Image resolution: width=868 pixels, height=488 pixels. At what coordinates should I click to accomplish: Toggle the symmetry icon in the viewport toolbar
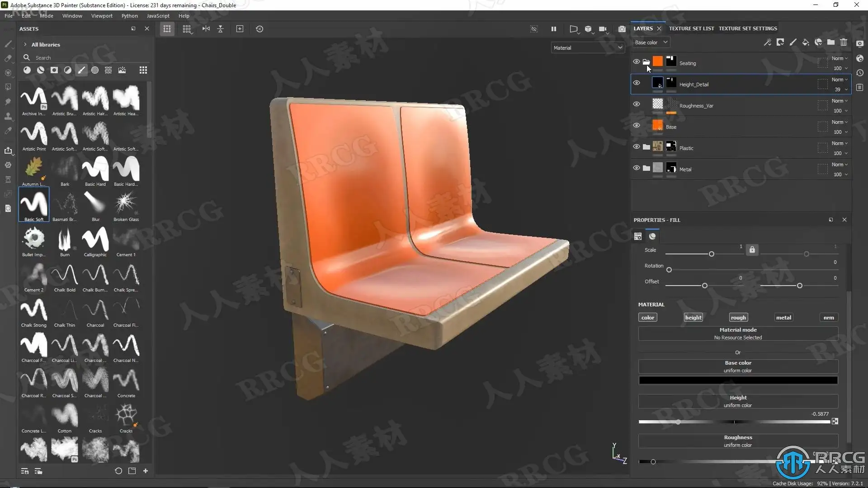(206, 29)
